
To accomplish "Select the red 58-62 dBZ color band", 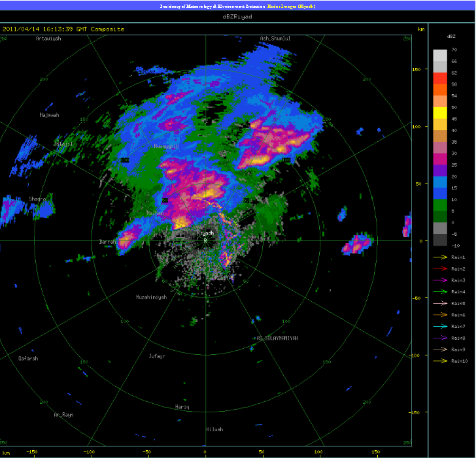I will click(440, 78).
